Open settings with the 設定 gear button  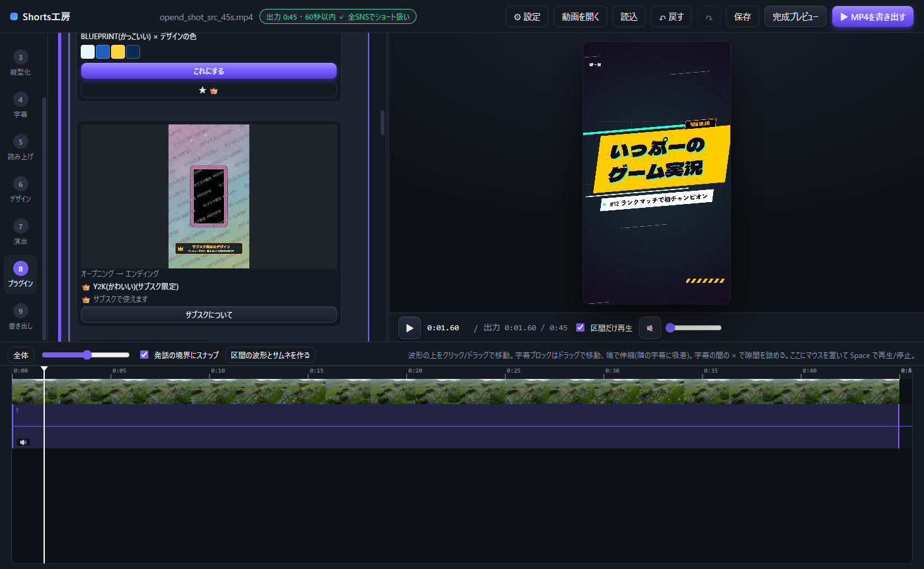click(x=527, y=17)
